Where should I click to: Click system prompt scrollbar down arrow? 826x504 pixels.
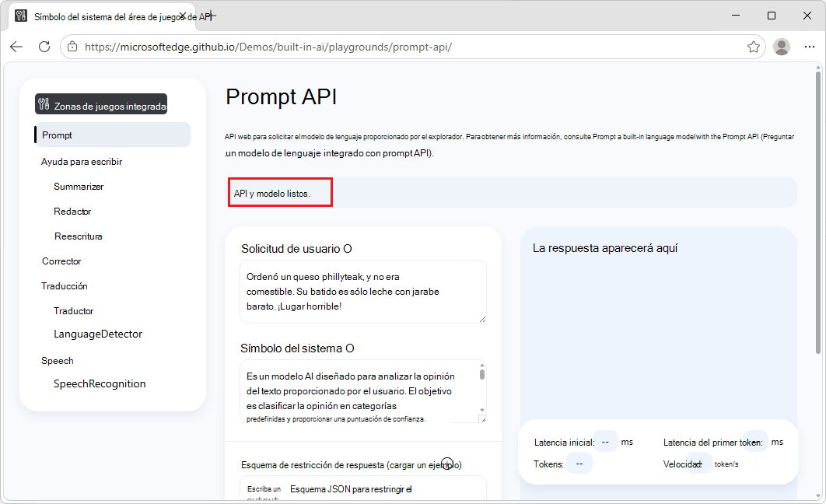(x=482, y=410)
